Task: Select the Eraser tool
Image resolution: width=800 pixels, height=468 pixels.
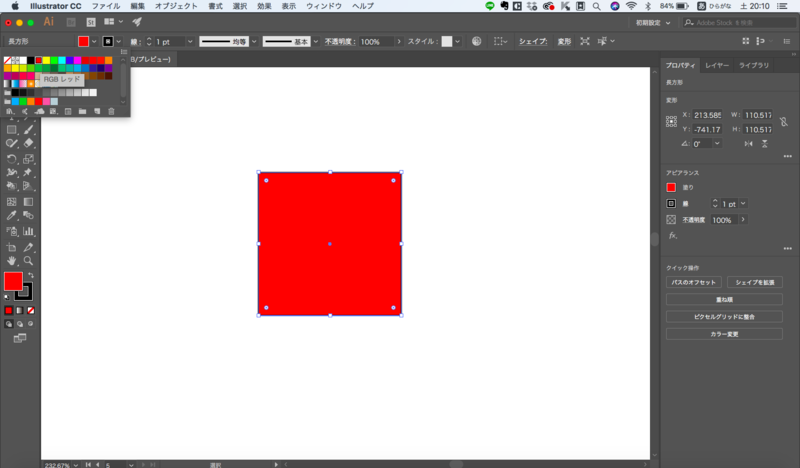Action: tap(28, 144)
